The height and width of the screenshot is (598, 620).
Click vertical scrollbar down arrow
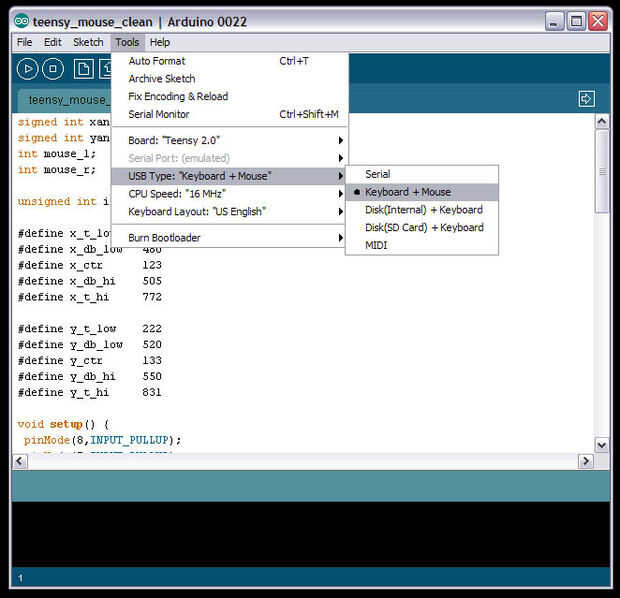(602, 445)
